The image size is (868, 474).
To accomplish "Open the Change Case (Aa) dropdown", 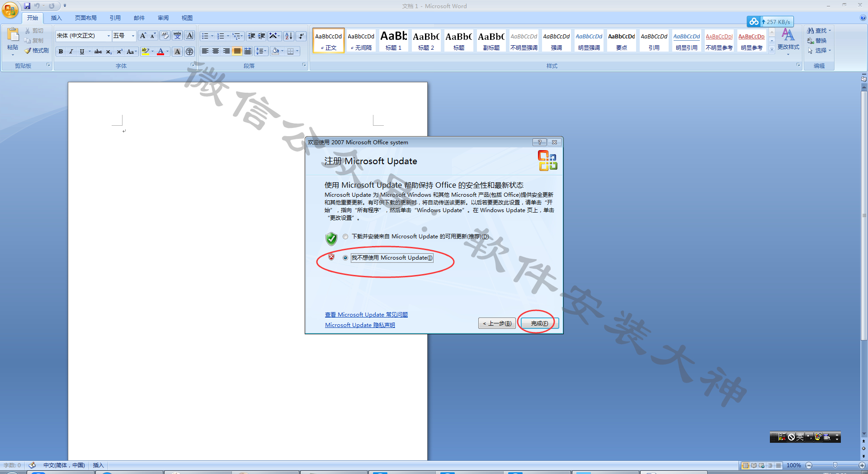I will pos(132,52).
